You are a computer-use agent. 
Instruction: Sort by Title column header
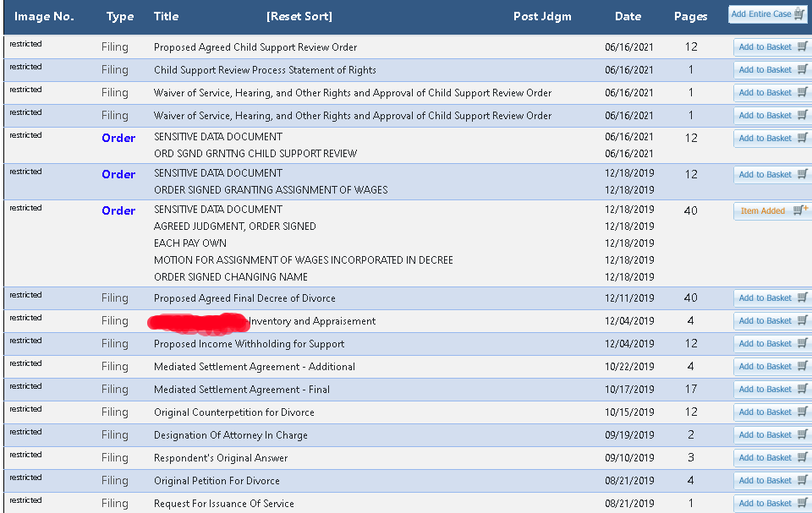167,17
